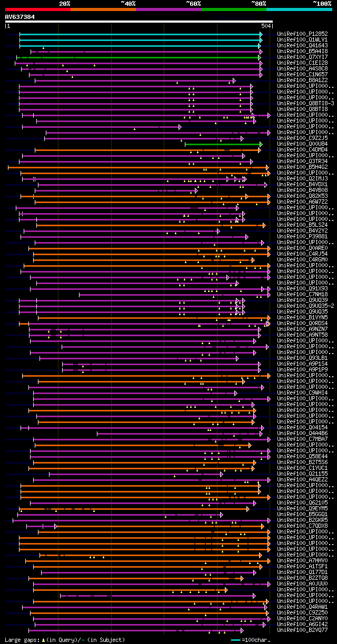Open hit UniRef100_Q8BTI8-3

point(306,103)
